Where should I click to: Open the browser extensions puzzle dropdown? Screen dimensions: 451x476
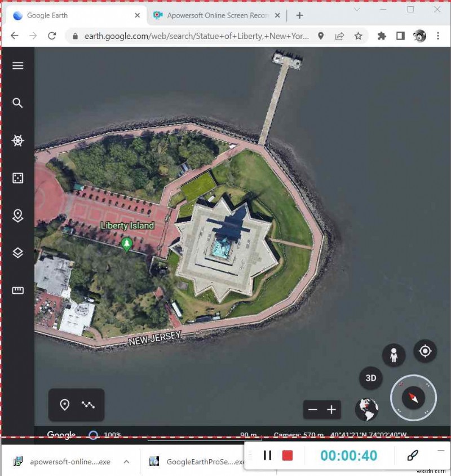click(x=382, y=36)
